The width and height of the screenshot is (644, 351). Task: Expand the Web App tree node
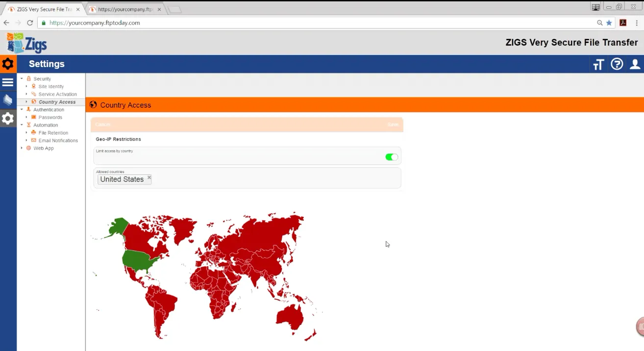[22, 148]
